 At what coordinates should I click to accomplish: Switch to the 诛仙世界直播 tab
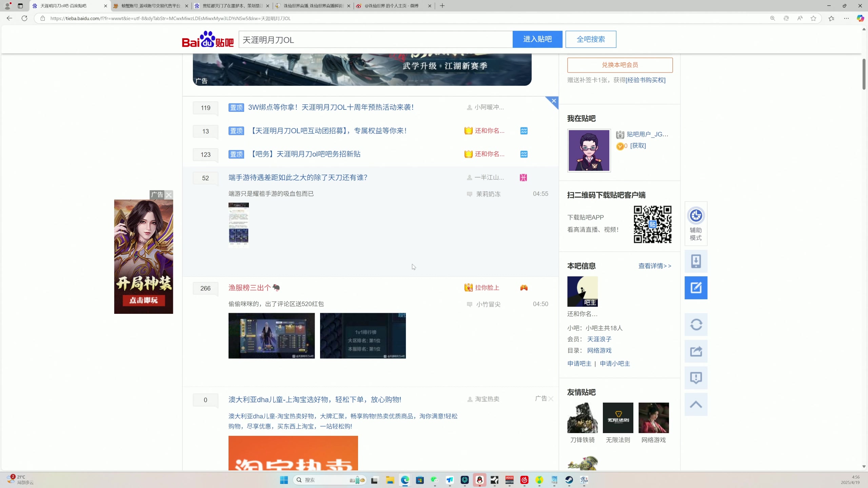point(313,6)
